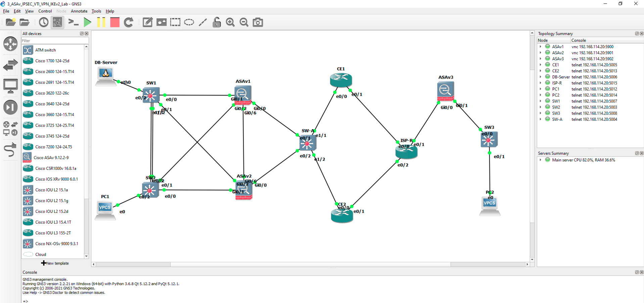
Task: Select the Add a note tool
Action: pos(147,23)
